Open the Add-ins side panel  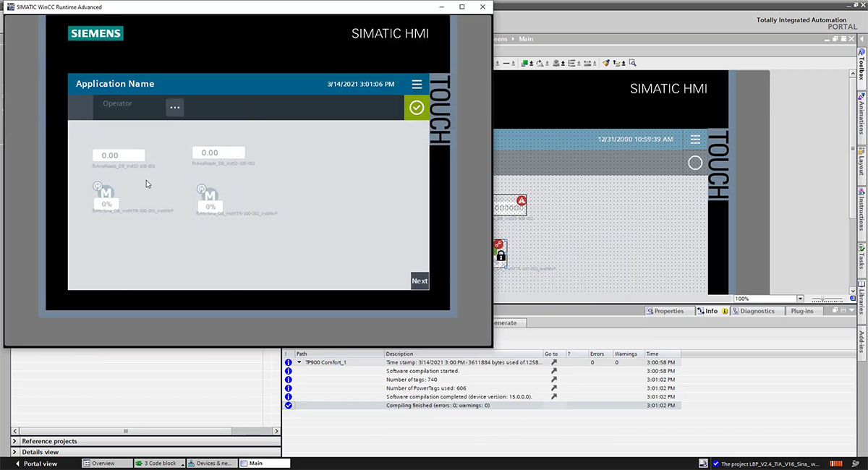861,341
